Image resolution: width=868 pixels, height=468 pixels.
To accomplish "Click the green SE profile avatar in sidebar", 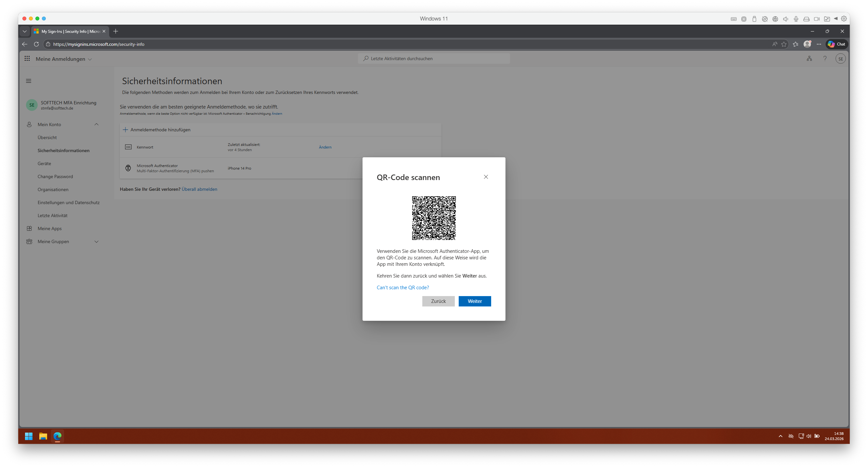I will click(32, 105).
